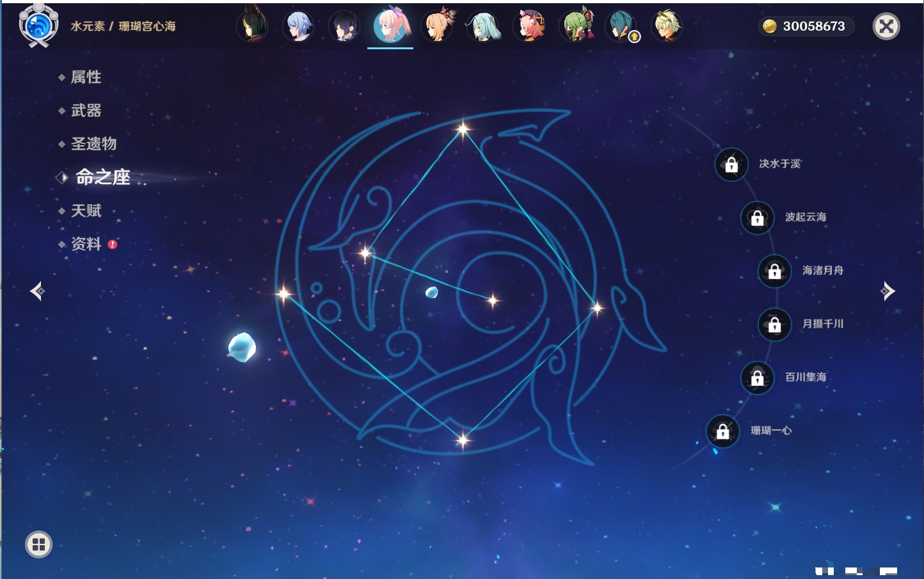Open locked constellation 决水于溪
Image resolution: width=924 pixels, height=579 pixels.
coord(731,164)
